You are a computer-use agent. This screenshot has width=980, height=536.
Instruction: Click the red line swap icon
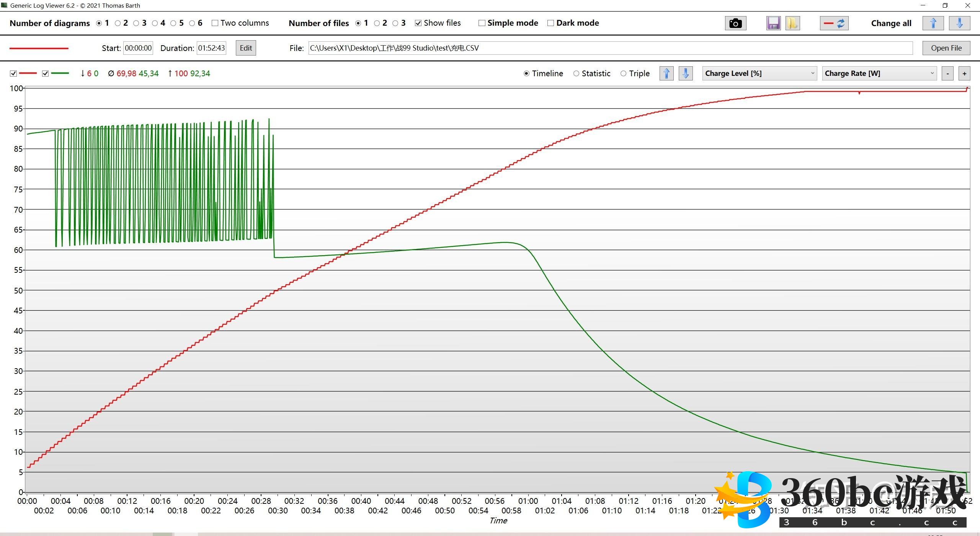[x=834, y=23]
